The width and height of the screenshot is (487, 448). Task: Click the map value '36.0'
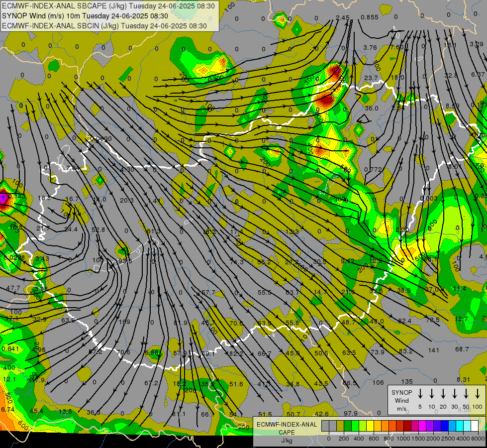pyautogui.click(x=372, y=108)
